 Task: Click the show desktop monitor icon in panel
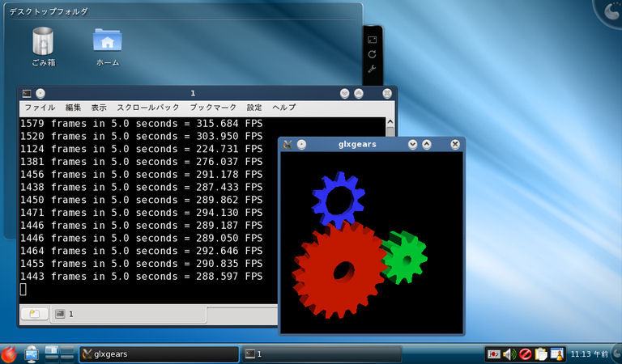coord(32,354)
